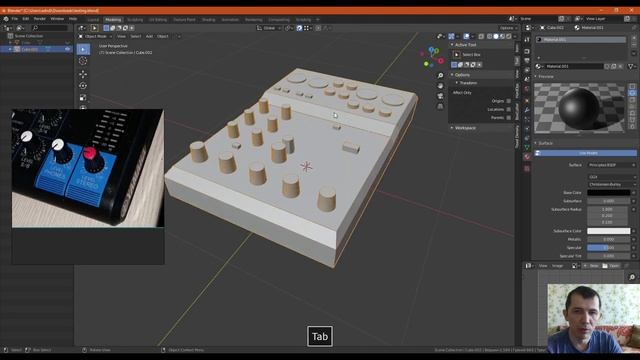
Task: Open the Modifiers wrench properties tab
Action: [x=527, y=110]
